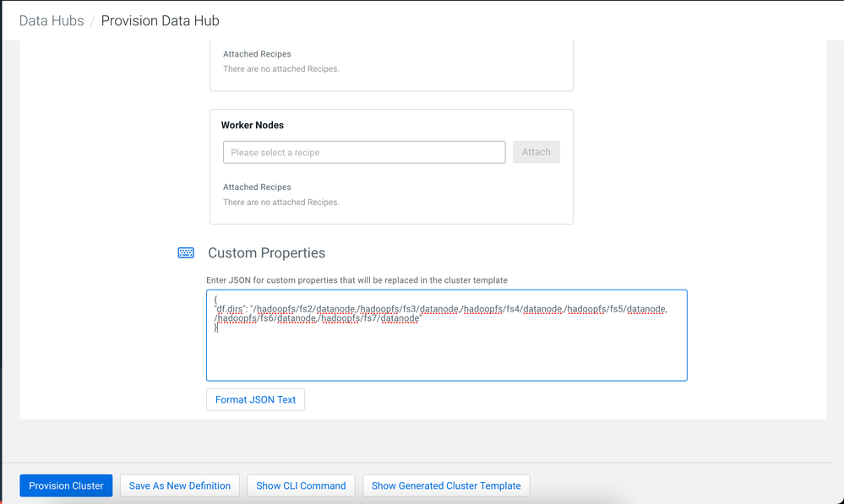Click the Worker Nodes heading
844x504 pixels.
(x=253, y=125)
